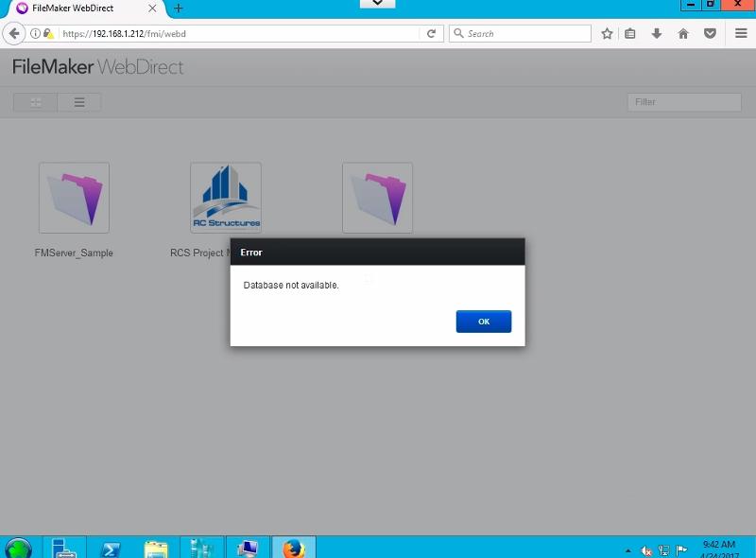This screenshot has height=558, width=756.
Task: Launch PowerShell from taskbar
Action: (110, 549)
